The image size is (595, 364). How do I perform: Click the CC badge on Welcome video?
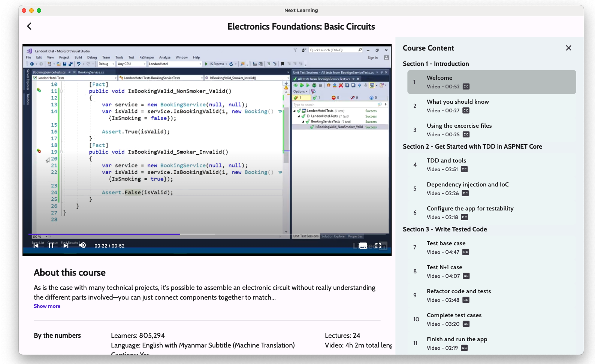(x=466, y=87)
